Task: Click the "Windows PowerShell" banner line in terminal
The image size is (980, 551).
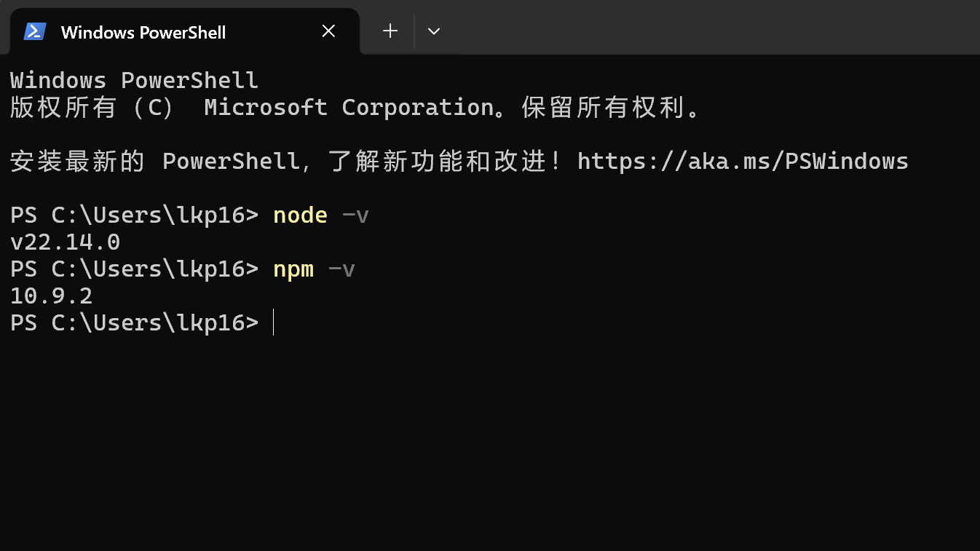Action: click(134, 80)
